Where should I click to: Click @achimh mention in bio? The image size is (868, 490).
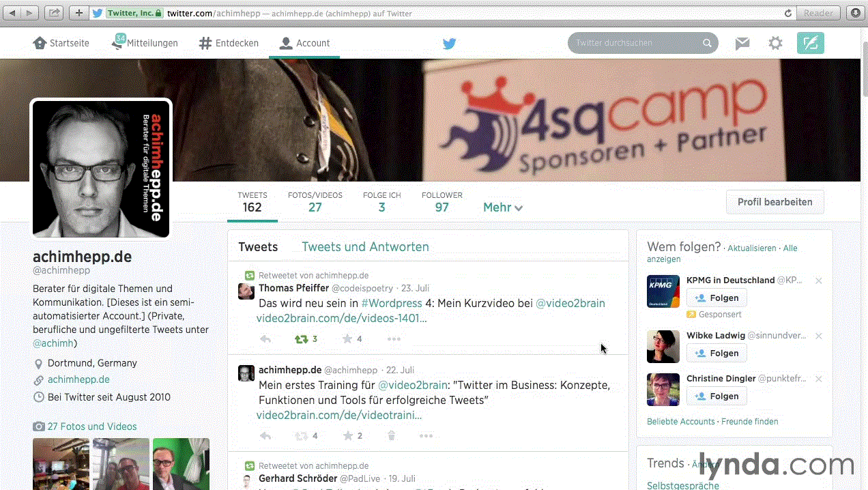(55, 343)
